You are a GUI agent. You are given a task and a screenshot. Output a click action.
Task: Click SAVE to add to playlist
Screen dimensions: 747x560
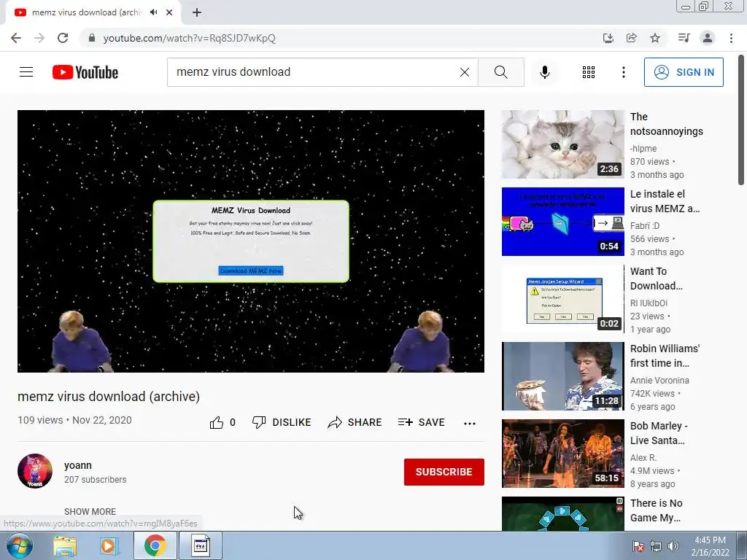coord(422,422)
